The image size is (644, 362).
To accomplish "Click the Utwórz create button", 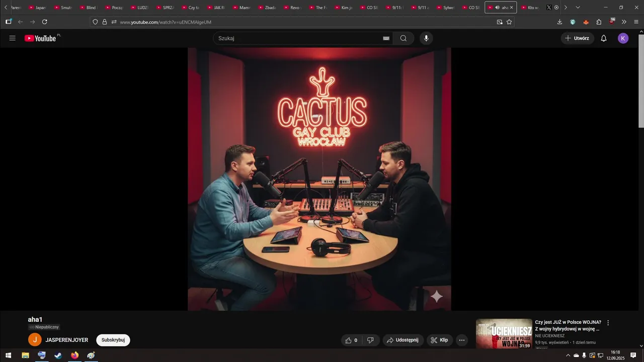I will click(x=577, y=38).
